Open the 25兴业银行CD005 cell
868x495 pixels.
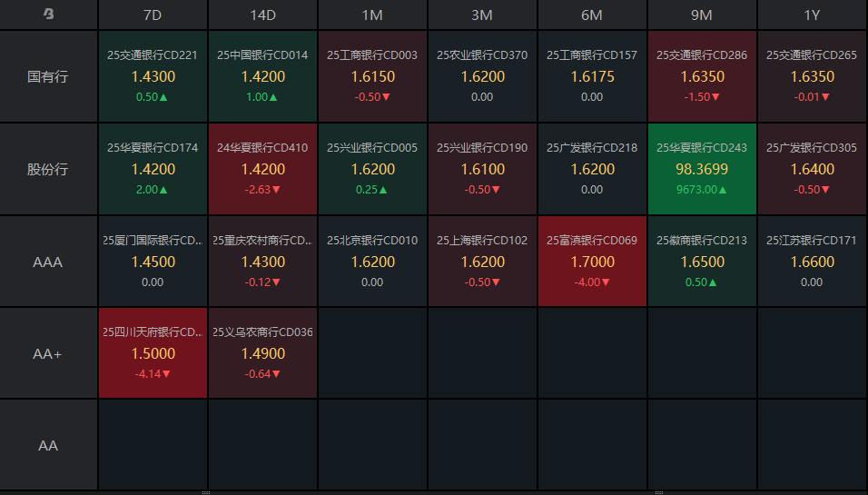tap(372, 169)
